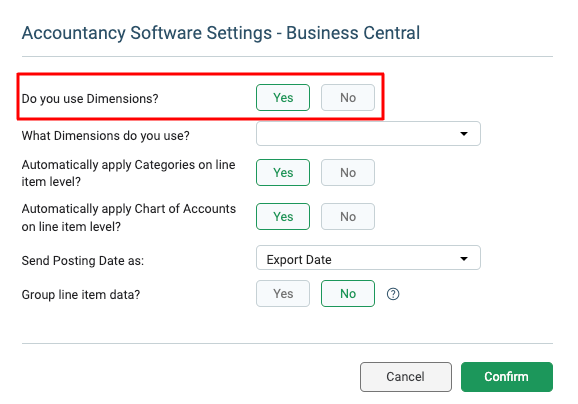Click the 'Group line item data?' label
Viewport: 578px width, 404px height.
pyautogui.click(x=81, y=295)
